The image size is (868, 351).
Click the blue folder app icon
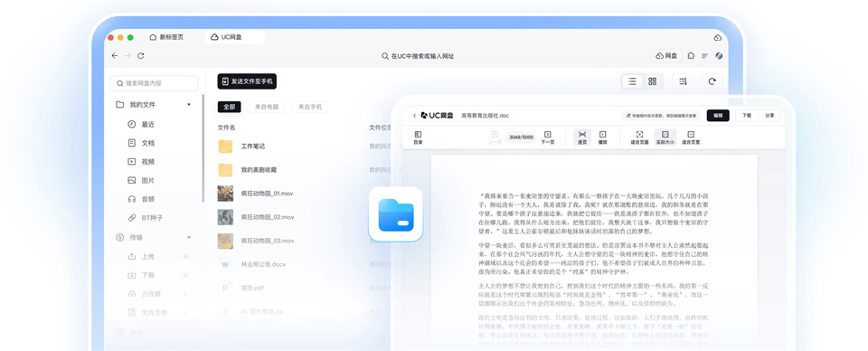pyautogui.click(x=396, y=214)
